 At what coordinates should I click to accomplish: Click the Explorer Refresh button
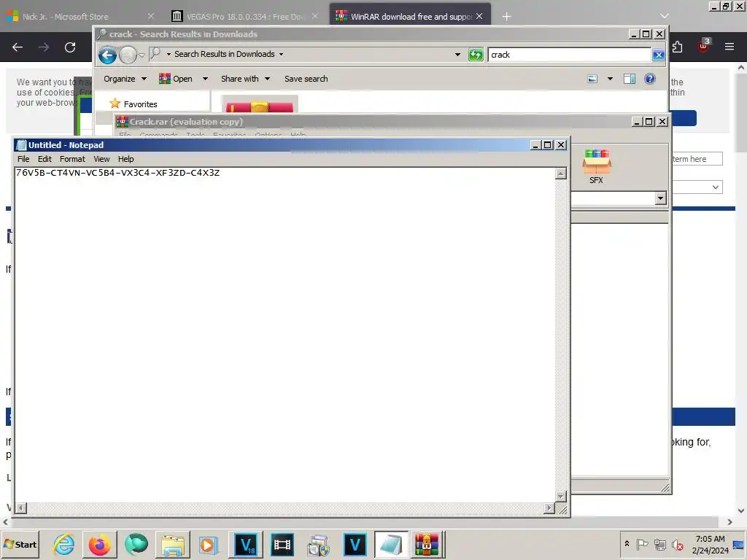(476, 55)
